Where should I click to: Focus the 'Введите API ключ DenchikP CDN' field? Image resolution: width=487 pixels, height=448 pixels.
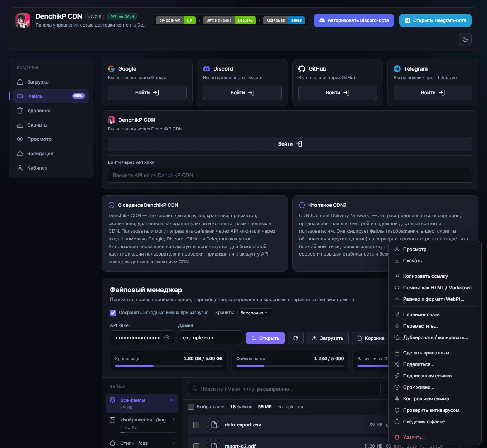290,175
